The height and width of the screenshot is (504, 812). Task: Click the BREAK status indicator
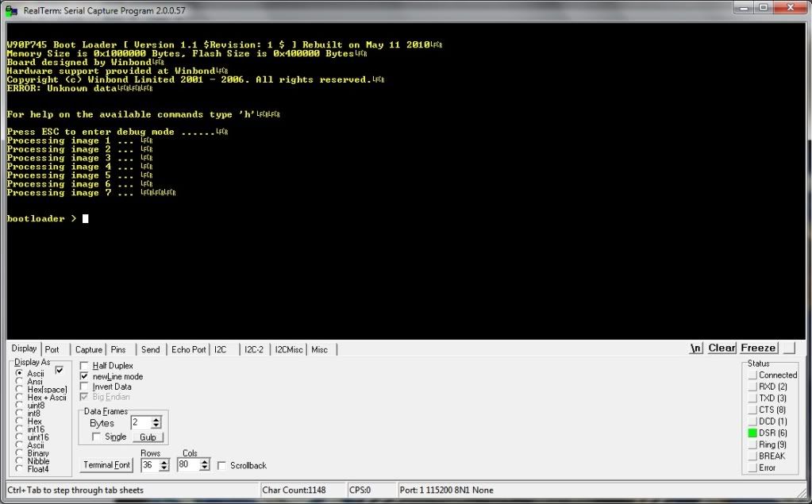[x=752, y=456]
